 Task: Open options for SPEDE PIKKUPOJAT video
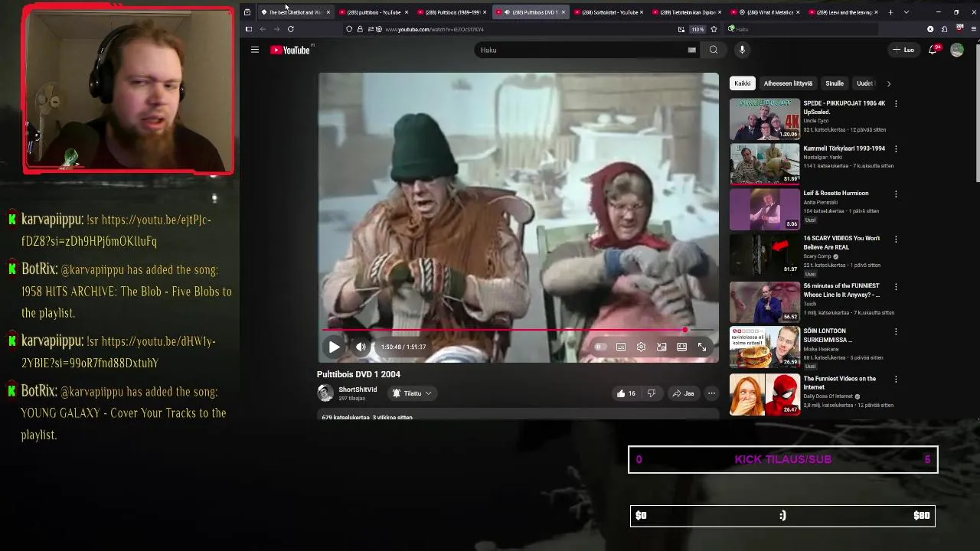tap(896, 103)
